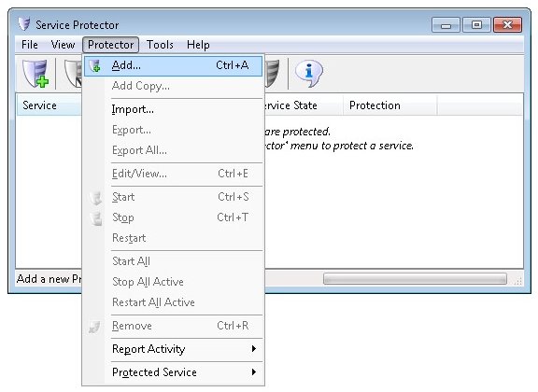This screenshot has height=392, width=538.
Task: Click the Service Protector title bar shield icon
Action: click(x=24, y=24)
